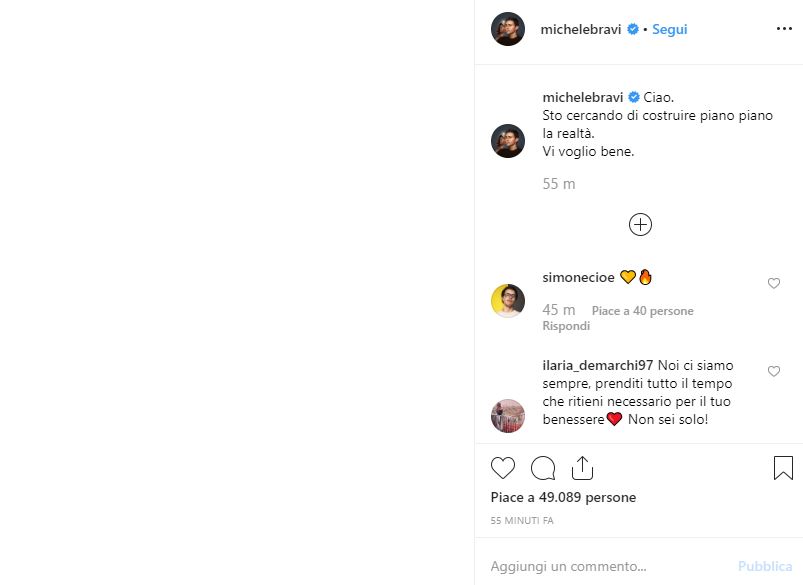
Task: View likes on simonecioe's comment
Action: pos(642,311)
